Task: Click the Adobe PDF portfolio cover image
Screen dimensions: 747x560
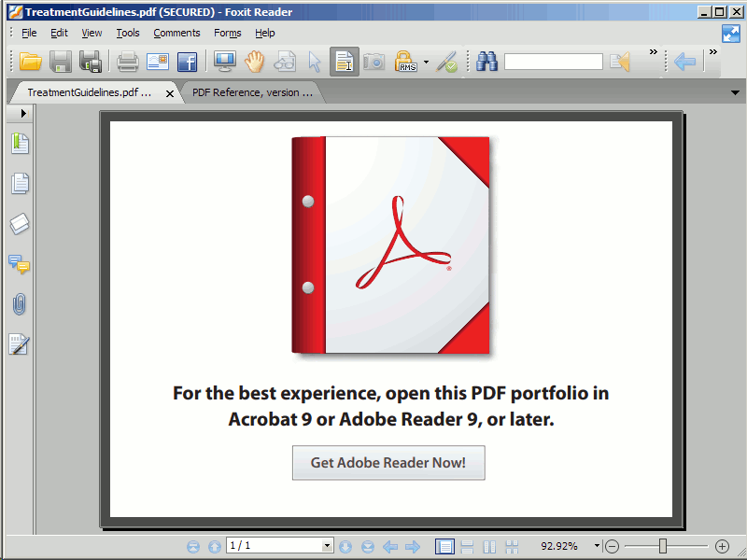Action: [390, 245]
